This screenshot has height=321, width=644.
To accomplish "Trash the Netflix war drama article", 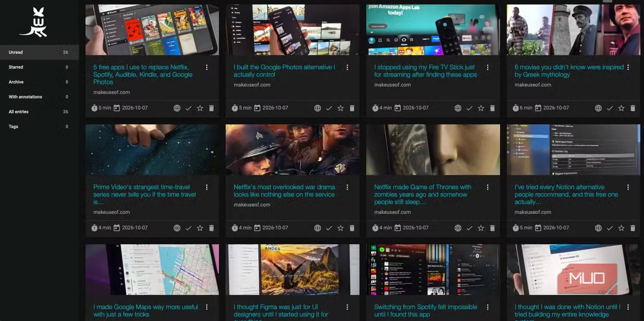I will tap(352, 228).
